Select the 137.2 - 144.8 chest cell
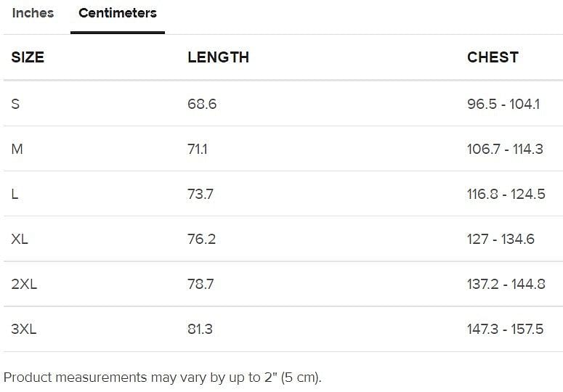 pos(506,284)
